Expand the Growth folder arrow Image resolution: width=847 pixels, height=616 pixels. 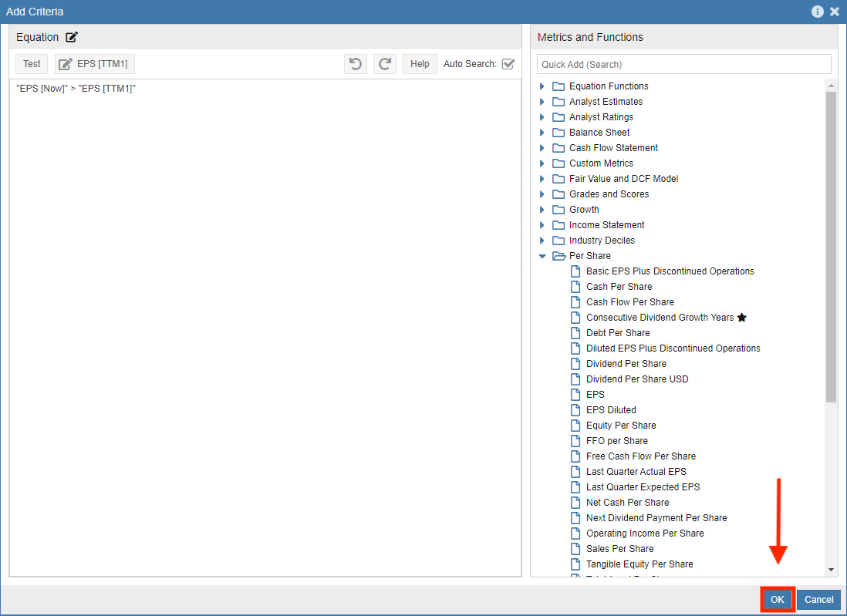(x=542, y=210)
